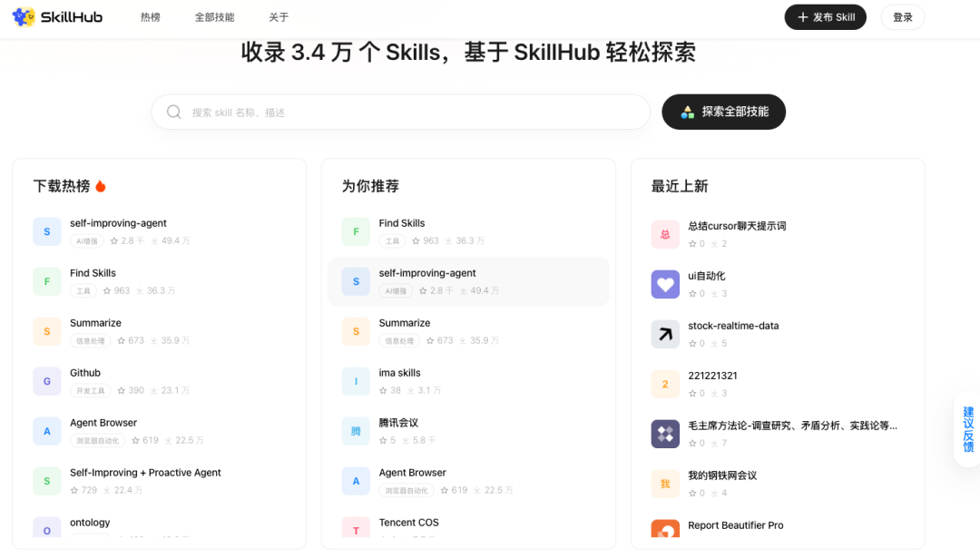Open the ima skills entry
Image resolution: width=980 pixels, height=558 pixels.
(399, 373)
